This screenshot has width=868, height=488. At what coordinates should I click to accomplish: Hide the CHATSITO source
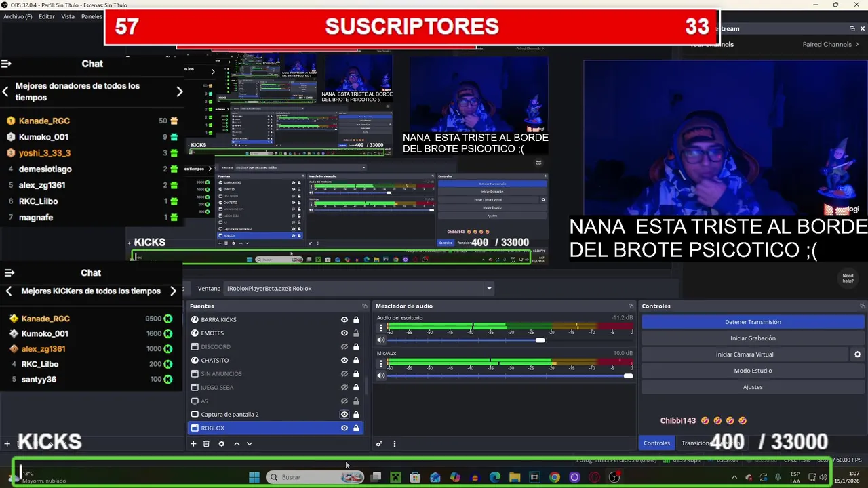coord(344,361)
